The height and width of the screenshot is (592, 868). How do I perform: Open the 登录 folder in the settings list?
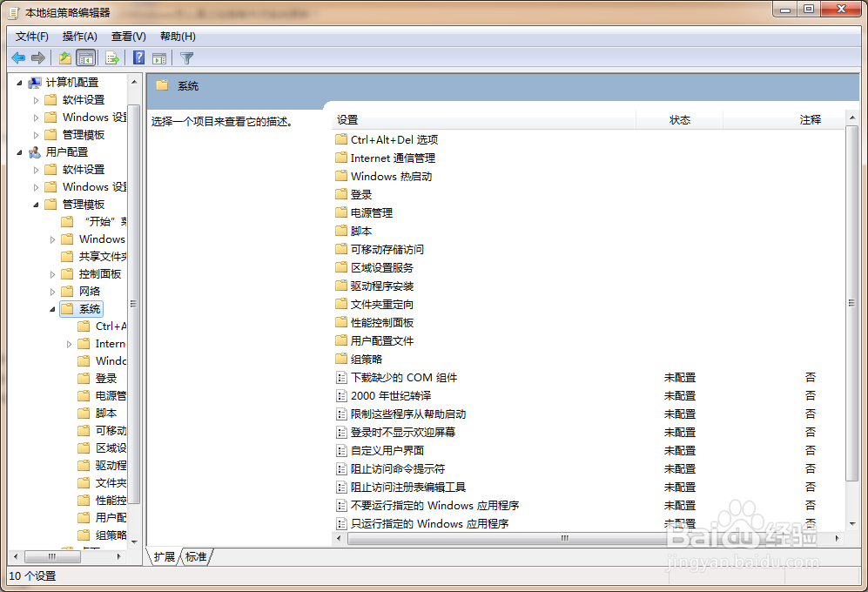click(x=360, y=194)
